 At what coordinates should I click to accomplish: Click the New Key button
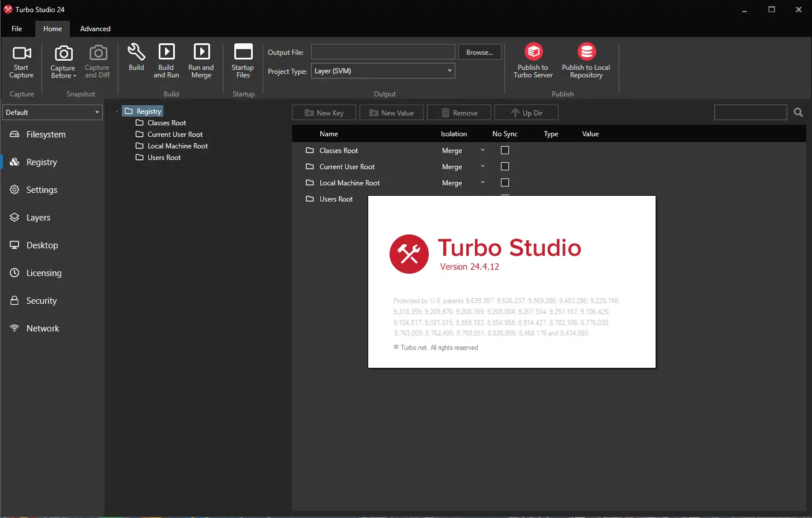[324, 113]
